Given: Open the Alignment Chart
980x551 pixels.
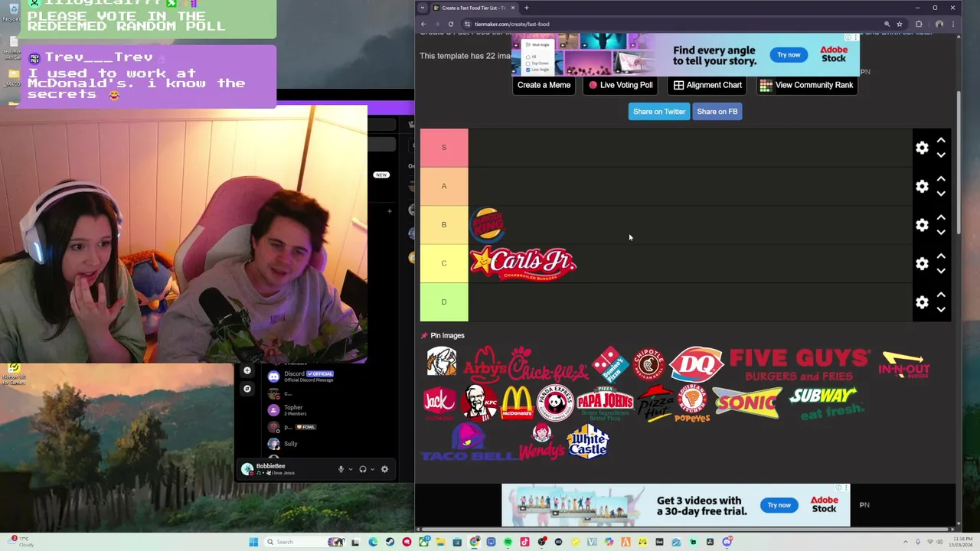Looking at the screenshot, I should click(707, 85).
